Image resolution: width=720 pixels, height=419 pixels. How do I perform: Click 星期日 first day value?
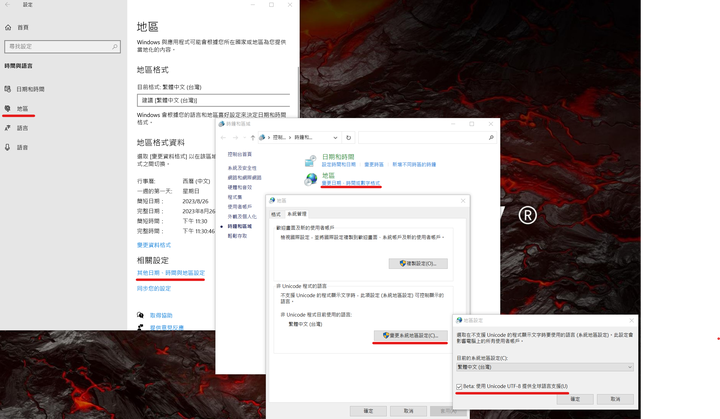pyautogui.click(x=191, y=191)
